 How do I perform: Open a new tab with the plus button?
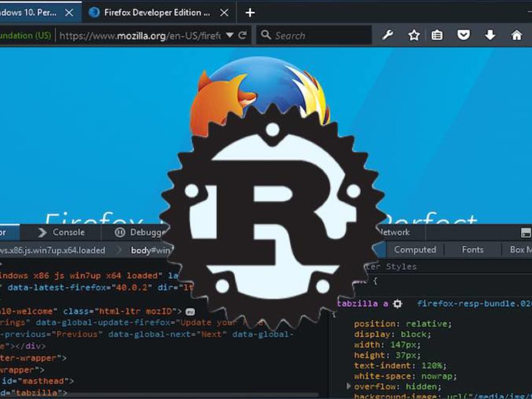250,13
